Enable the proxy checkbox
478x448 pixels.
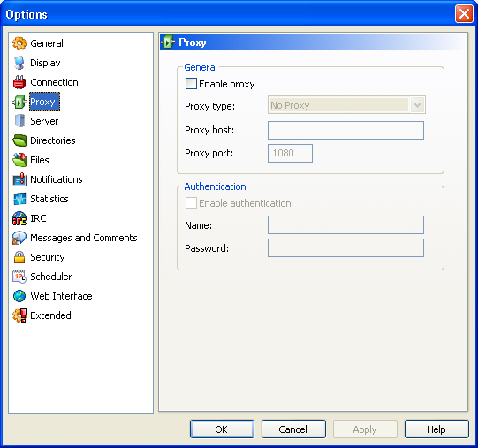pyautogui.click(x=191, y=84)
